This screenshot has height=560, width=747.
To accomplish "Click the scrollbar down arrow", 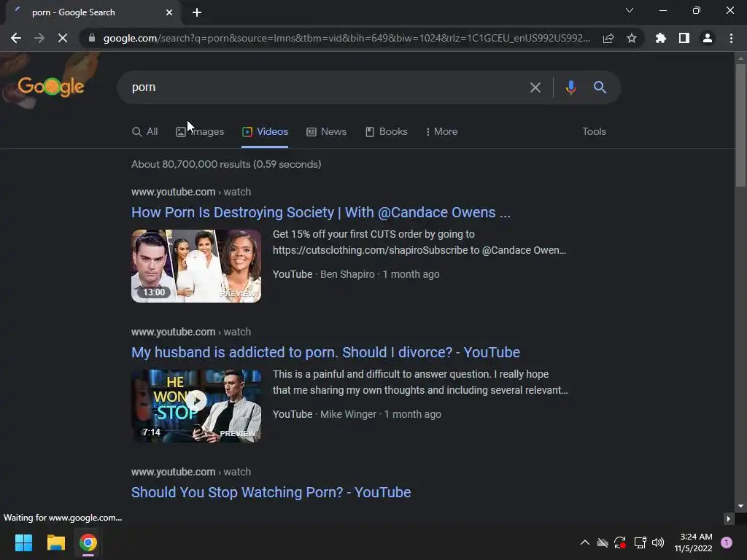I will tap(740, 506).
